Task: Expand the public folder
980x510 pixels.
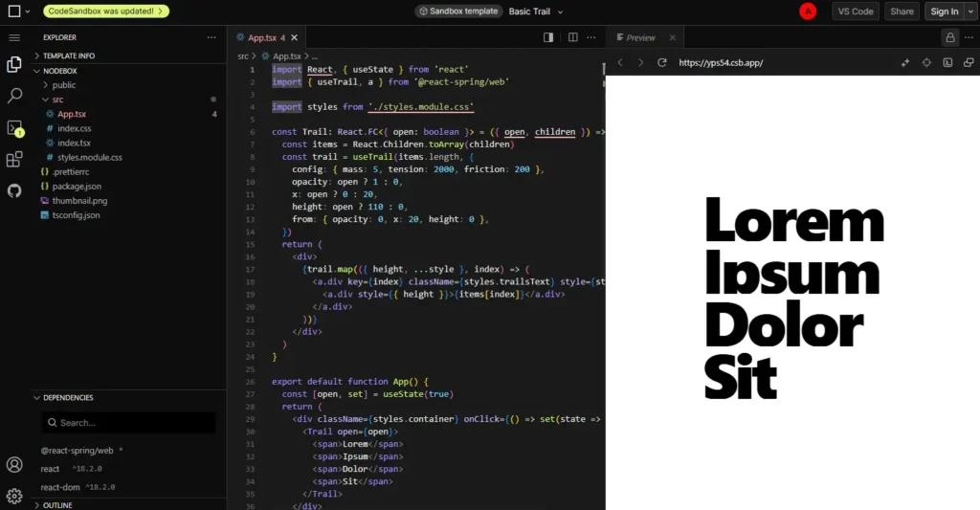Action: pyautogui.click(x=64, y=85)
